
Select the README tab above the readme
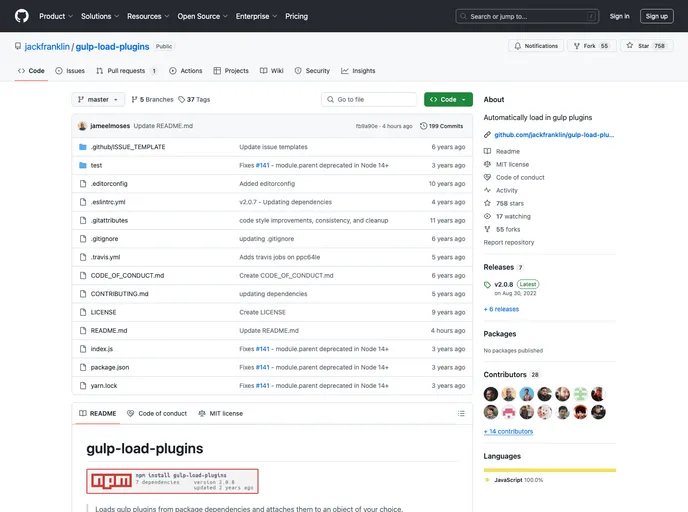coord(97,413)
